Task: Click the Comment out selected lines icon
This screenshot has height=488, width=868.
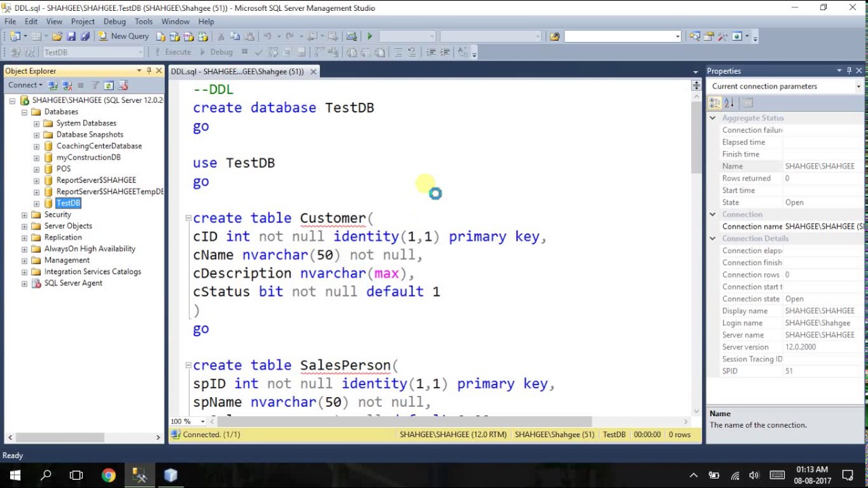Action: click(398, 52)
